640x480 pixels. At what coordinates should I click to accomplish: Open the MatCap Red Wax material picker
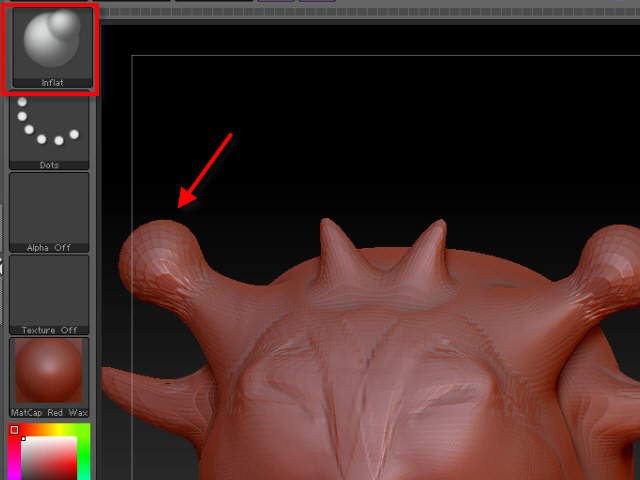49,377
